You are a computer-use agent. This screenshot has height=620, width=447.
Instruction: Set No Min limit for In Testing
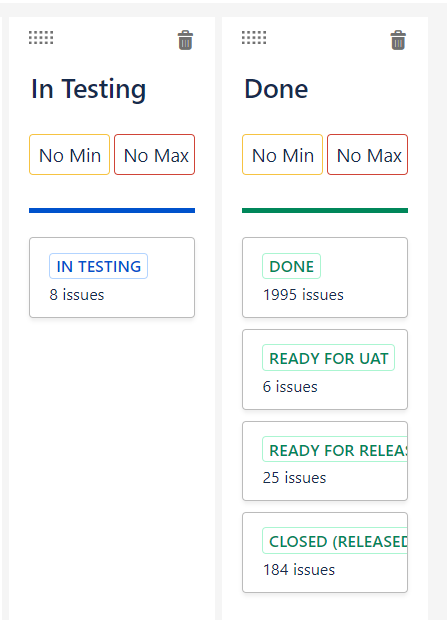pyautogui.click(x=70, y=155)
